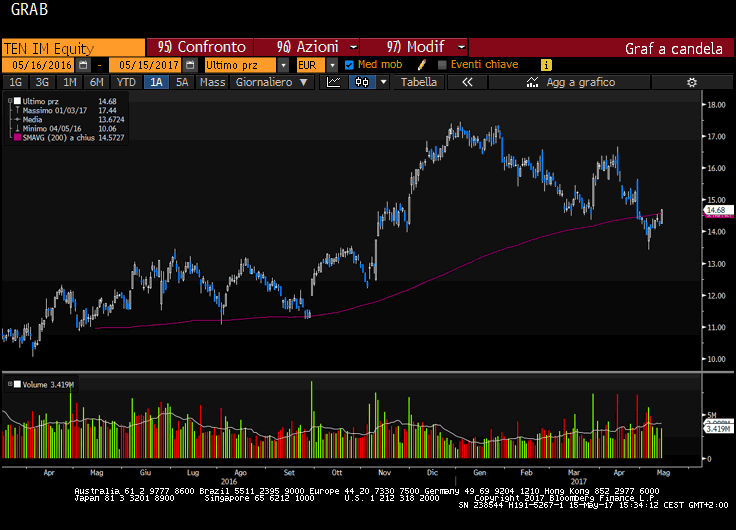Select the 5A range tab

(x=182, y=82)
